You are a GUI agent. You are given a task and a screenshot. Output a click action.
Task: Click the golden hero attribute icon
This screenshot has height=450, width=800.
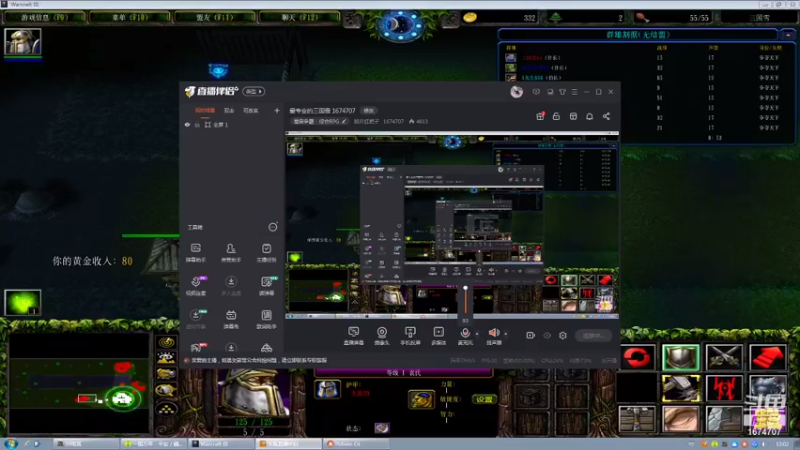click(421, 399)
